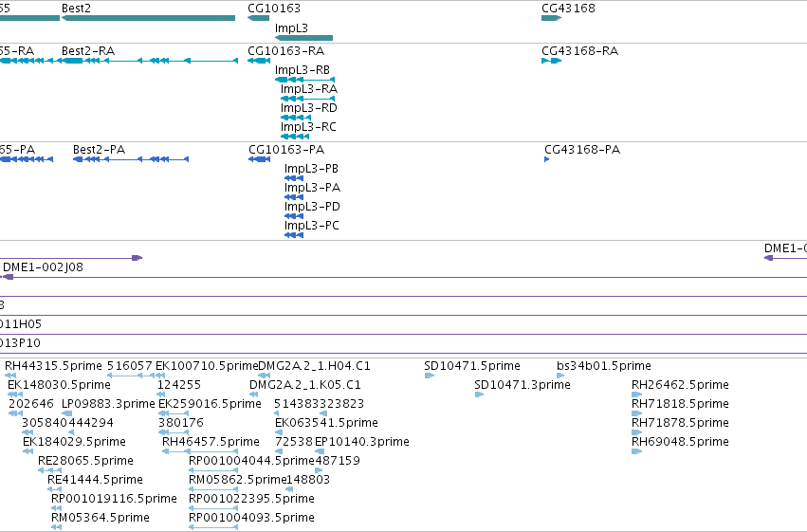Viewport: 807px width, 532px height.
Task: Click the CG10163-RA transcript label
Action: (x=286, y=51)
